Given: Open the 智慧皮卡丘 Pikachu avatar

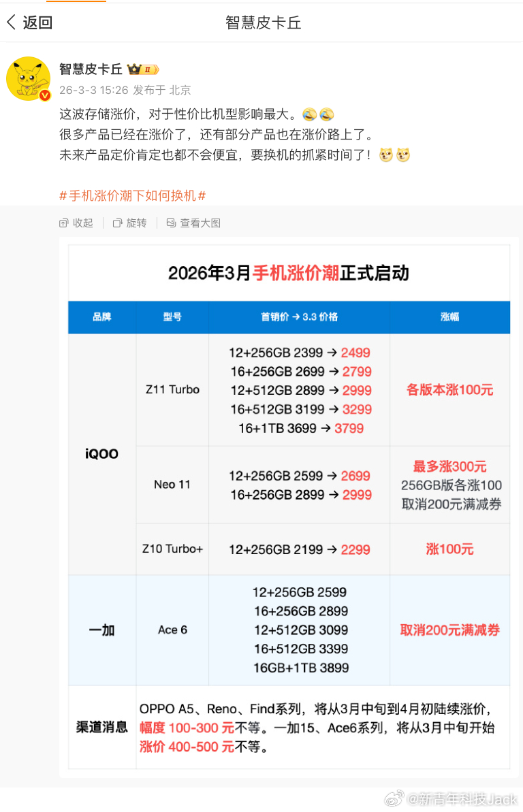Looking at the screenshot, I should 28,79.
